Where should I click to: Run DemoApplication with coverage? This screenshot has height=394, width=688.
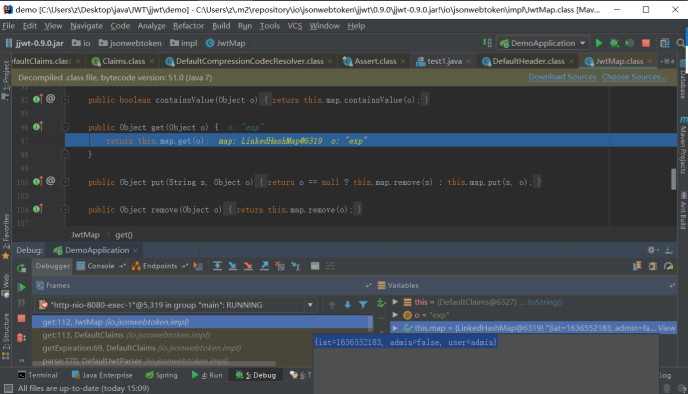tap(630, 43)
